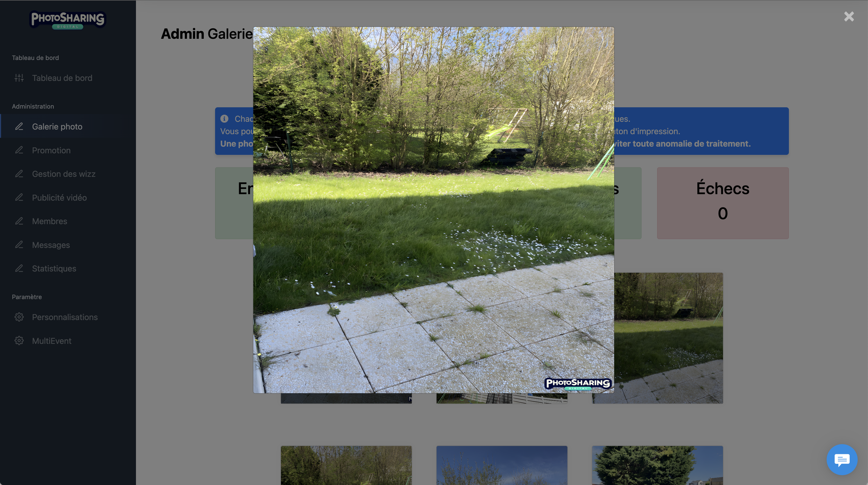Click the Publicité vidéo icon
Viewport: 868px width, 485px height.
coord(19,198)
